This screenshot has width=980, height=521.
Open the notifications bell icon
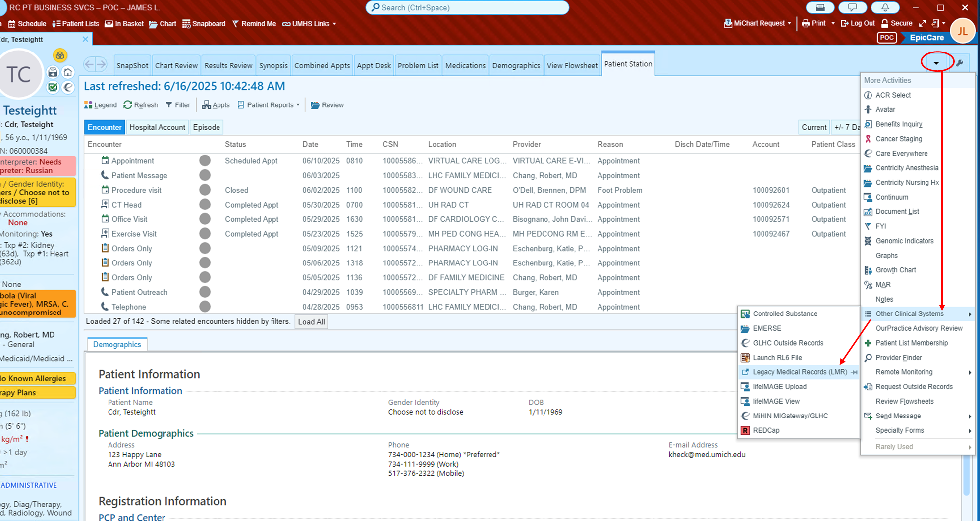pyautogui.click(x=885, y=7)
